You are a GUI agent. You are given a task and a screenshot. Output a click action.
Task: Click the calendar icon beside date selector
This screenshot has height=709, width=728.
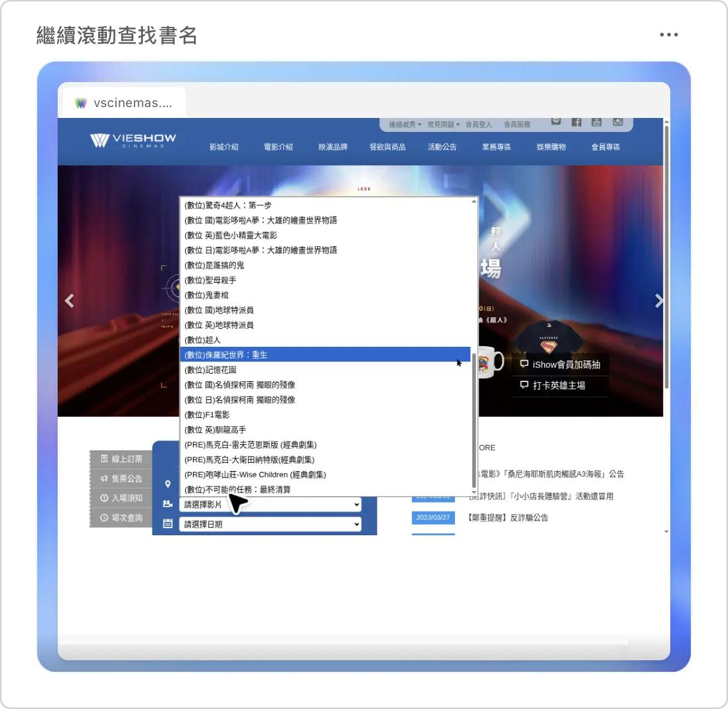[168, 524]
